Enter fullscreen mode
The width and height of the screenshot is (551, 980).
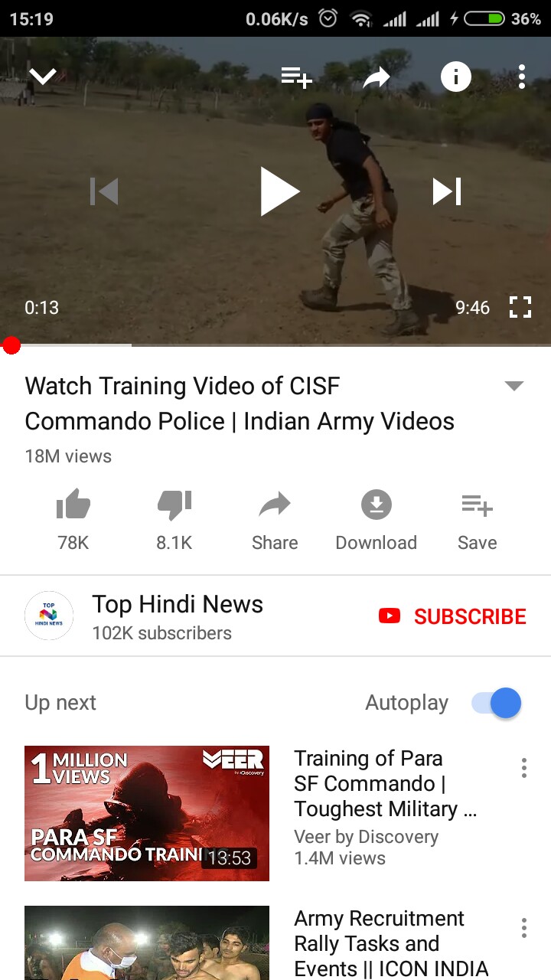coord(520,307)
